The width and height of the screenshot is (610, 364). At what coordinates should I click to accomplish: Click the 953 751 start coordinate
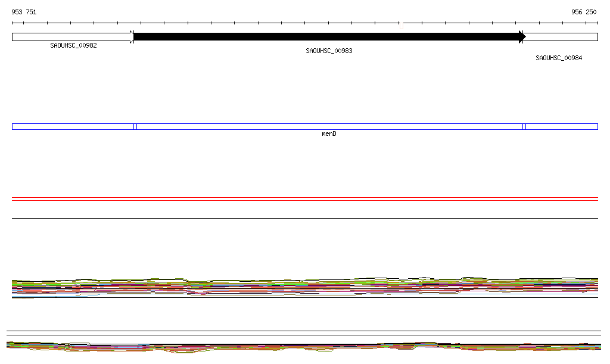pos(24,12)
